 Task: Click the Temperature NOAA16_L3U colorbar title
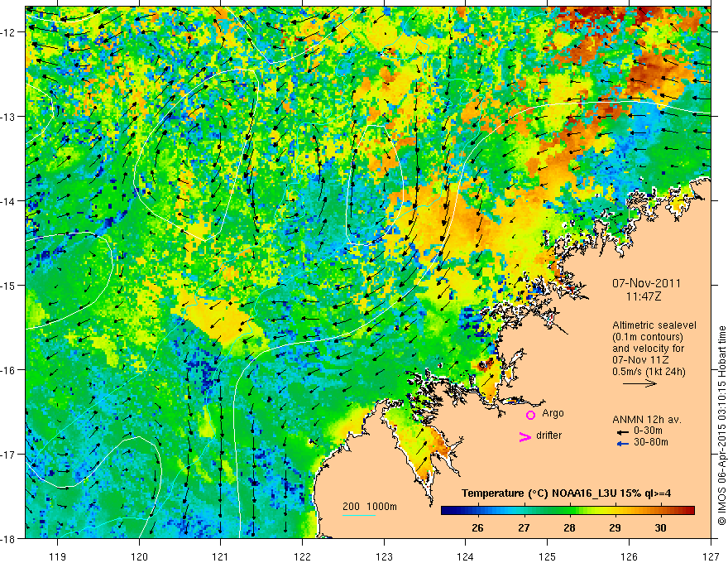click(x=566, y=493)
